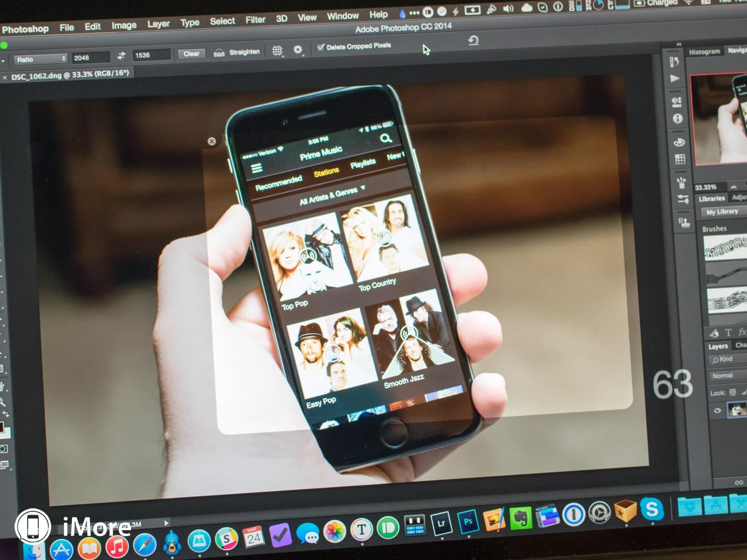747x560 pixels.
Task: Open the layer Kind filter dropdown
Action: pos(728,359)
